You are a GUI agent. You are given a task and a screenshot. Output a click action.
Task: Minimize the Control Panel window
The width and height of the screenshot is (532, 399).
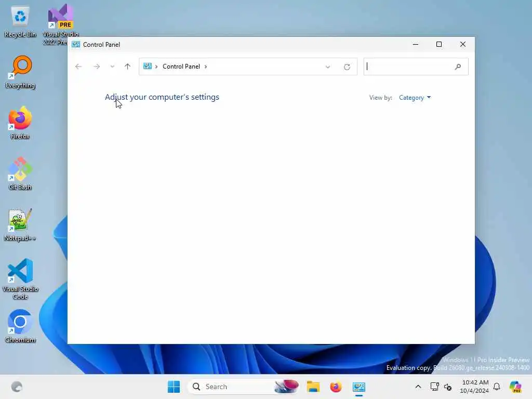[415, 45]
